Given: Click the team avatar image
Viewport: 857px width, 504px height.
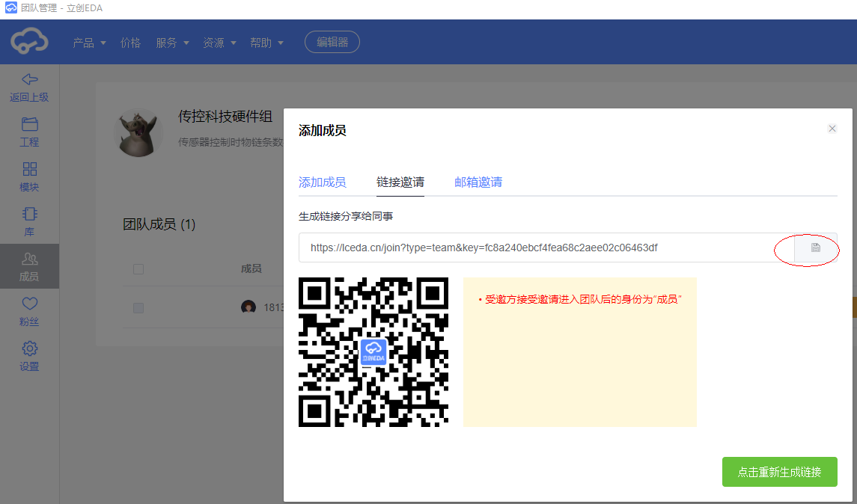Looking at the screenshot, I should (138, 132).
